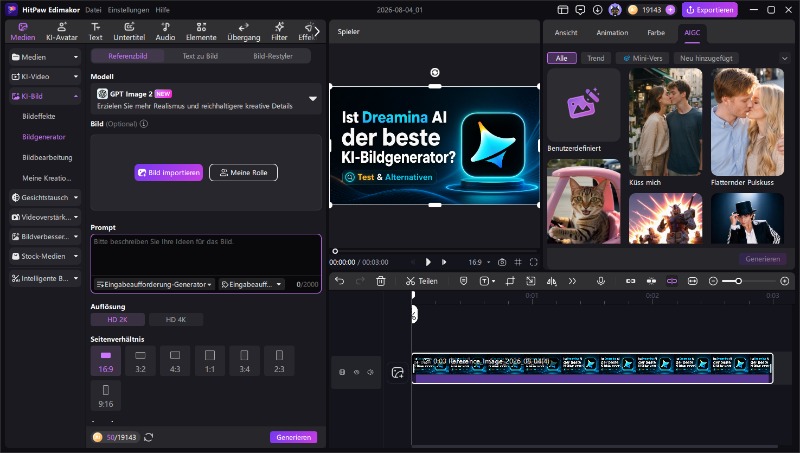Open the layout switcher icon in title bar
This screenshot has height=453, width=800.
coord(563,10)
